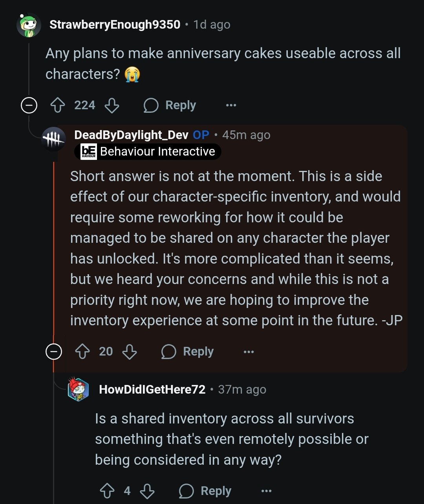This screenshot has height=504, width=424.
Task: Open overflow menu on HowDidIGetHere72's comment
Action: point(267,490)
